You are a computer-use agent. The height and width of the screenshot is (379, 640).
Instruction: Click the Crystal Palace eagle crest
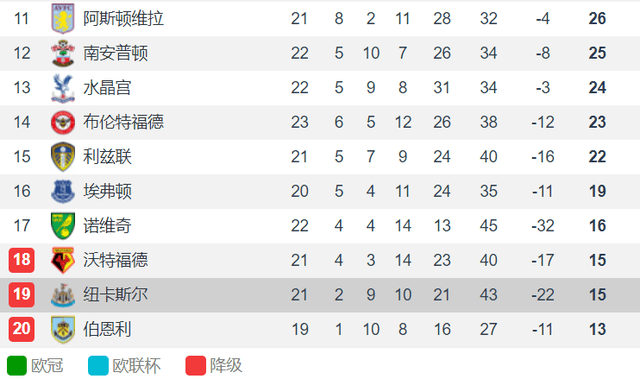[62, 88]
